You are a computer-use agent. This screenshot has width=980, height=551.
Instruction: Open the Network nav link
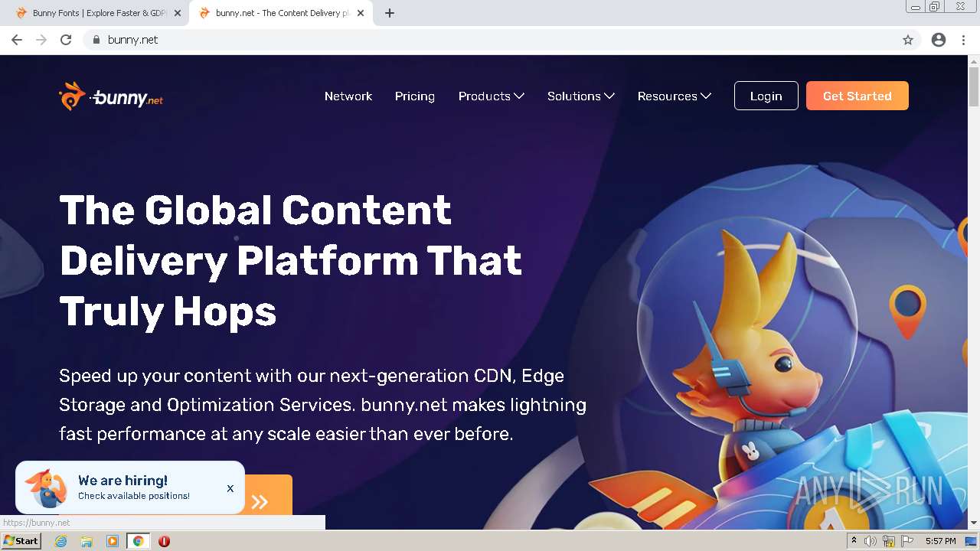point(348,96)
